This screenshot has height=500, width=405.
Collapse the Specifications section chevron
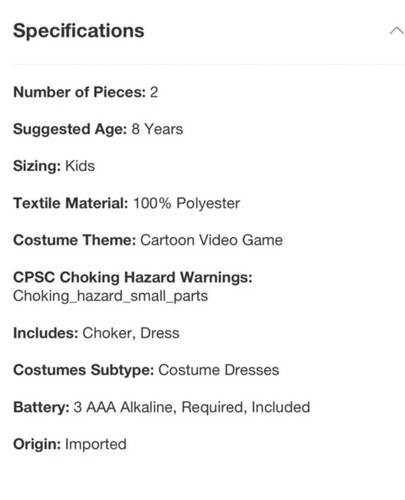click(x=396, y=31)
